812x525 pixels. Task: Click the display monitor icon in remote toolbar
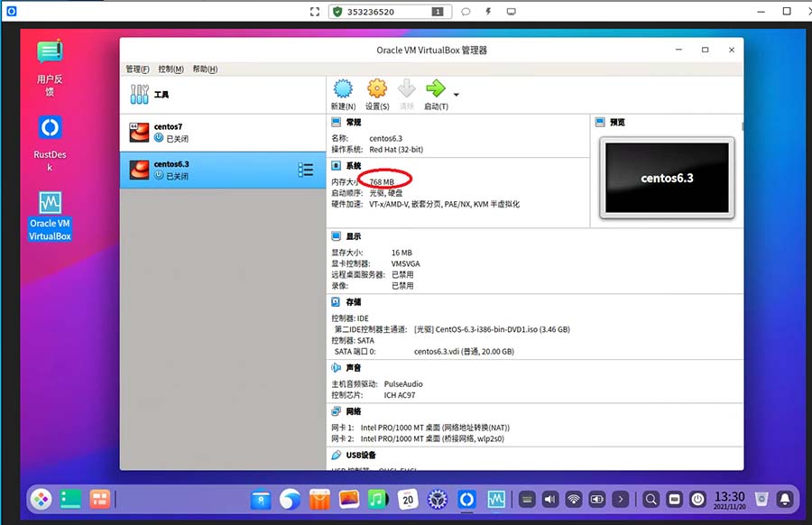pyautogui.click(x=512, y=12)
